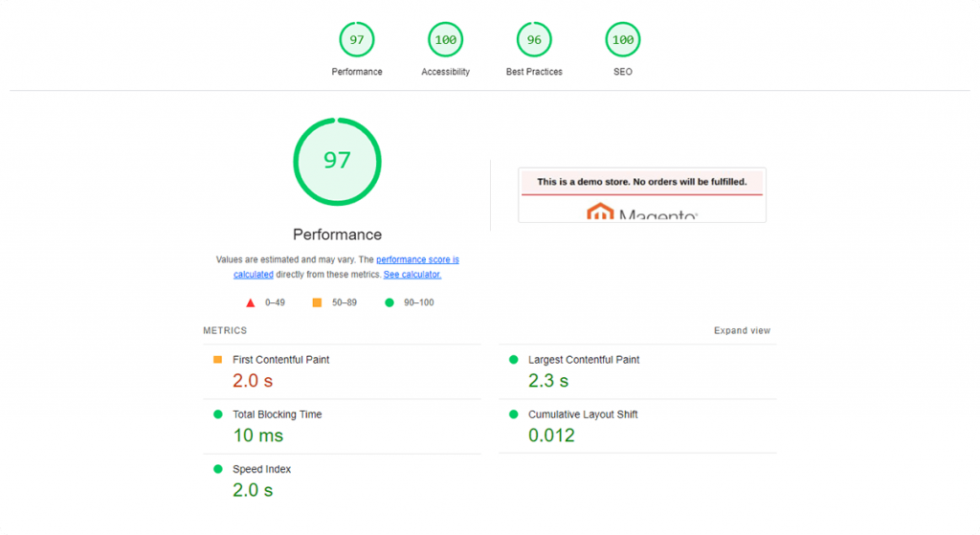Jump to Accessibility section label
This screenshot has height=535, width=980.
click(445, 72)
